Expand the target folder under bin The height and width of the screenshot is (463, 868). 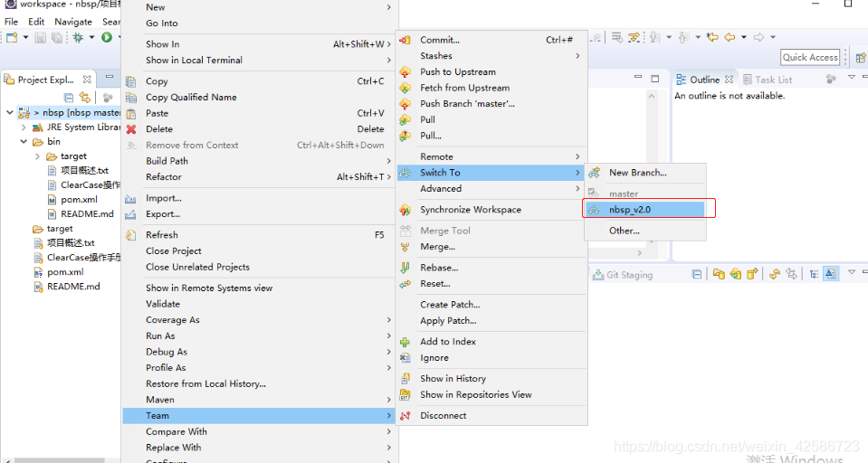37,156
